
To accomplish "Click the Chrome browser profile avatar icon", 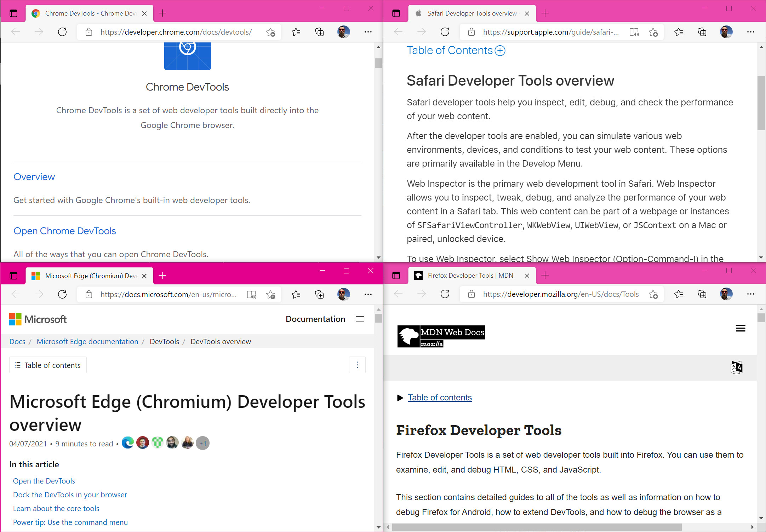I will click(x=344, y=32).
